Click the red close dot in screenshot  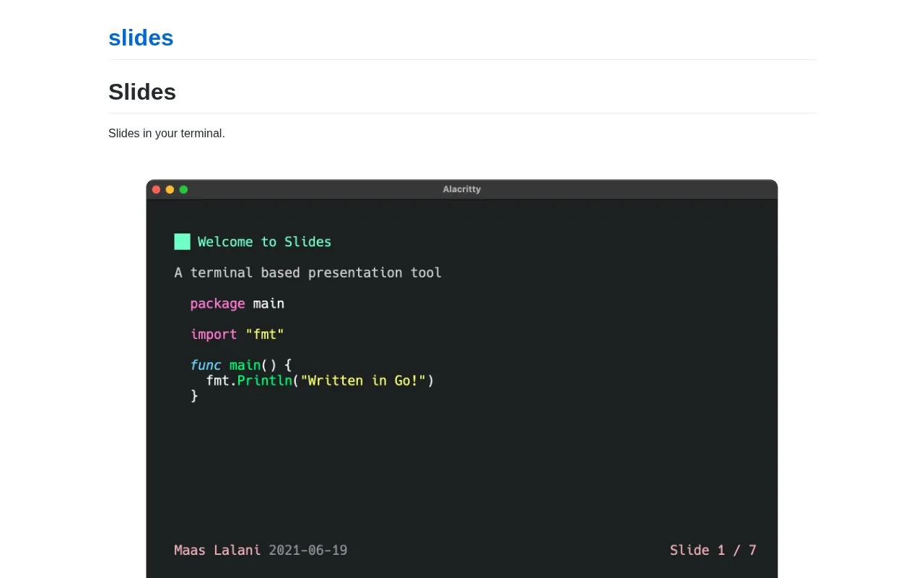tap(156, 189)
